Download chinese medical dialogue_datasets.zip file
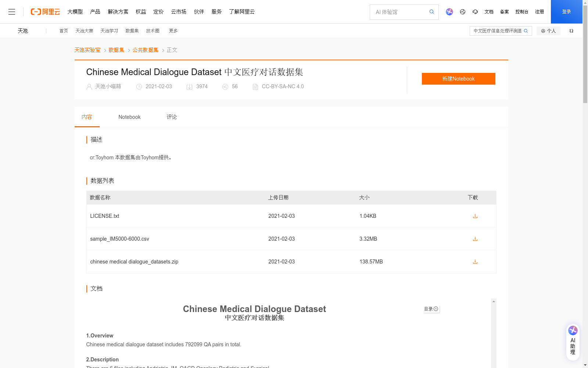This screenshot has height=368, width=588. click(x=475, y=262)
